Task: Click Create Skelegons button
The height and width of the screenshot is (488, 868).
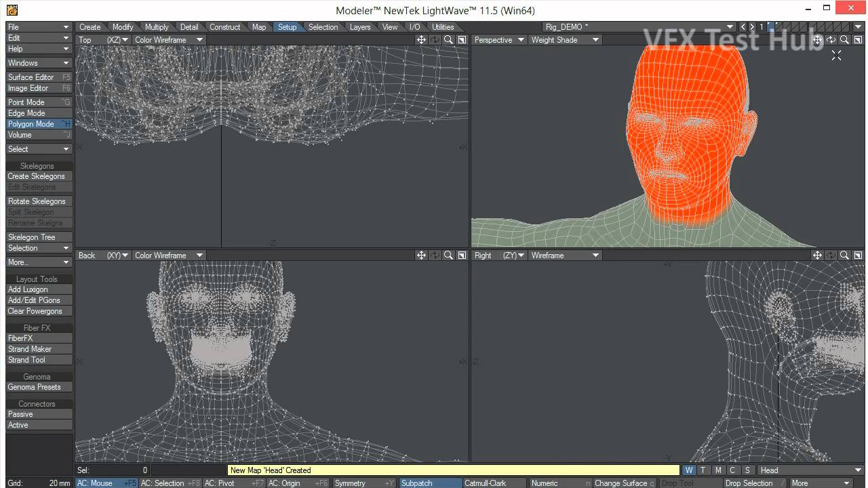Action: pyautogui.click(x=39, y=176)
